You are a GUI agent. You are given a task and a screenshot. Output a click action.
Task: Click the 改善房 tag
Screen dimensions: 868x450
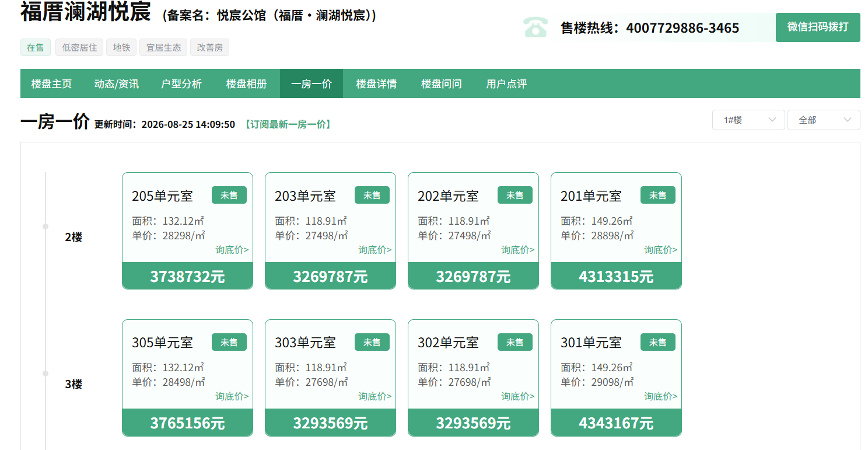tap(209, 47)
